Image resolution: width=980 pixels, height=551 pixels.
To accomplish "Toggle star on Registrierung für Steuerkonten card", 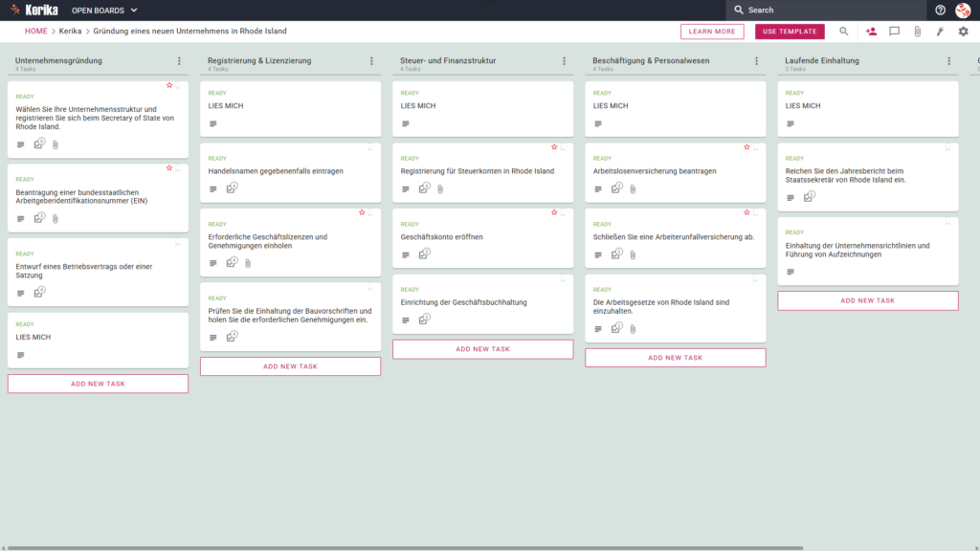I will (x=554, y=147).
